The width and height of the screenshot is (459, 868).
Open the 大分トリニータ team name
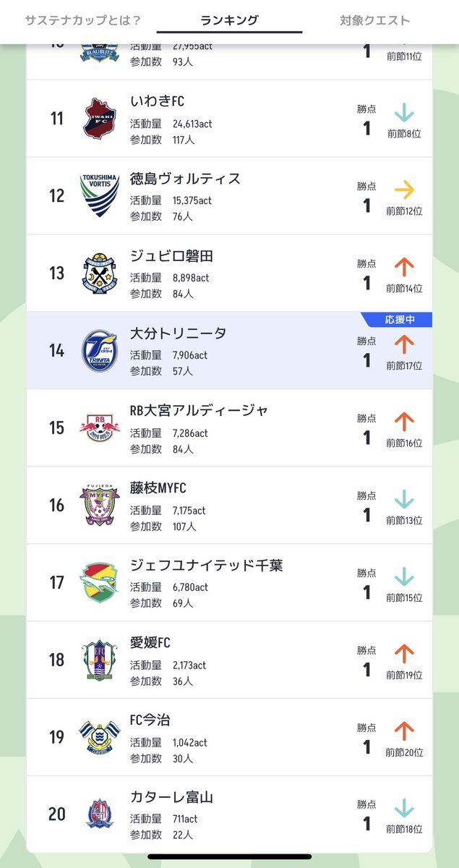[178, 333]
